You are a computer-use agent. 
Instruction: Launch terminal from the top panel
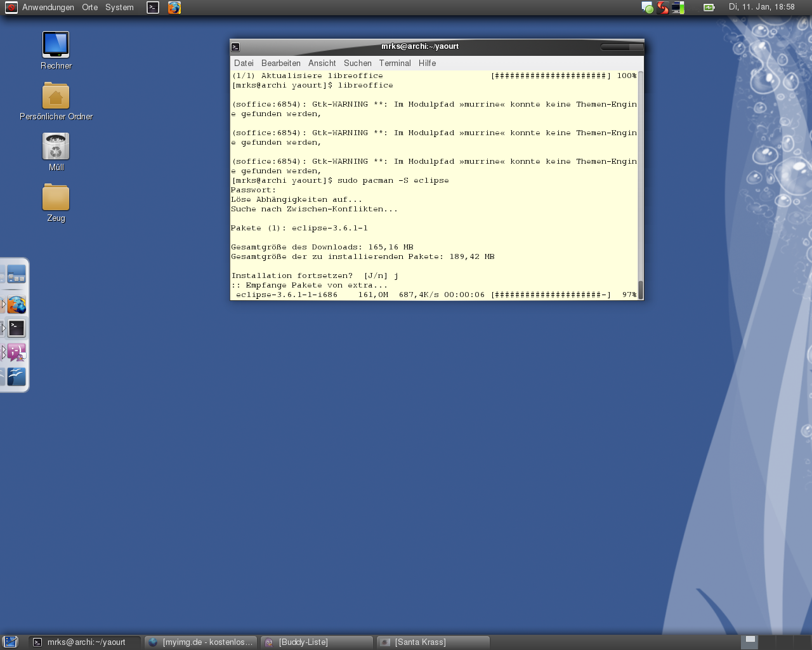(x=153, y=8)
